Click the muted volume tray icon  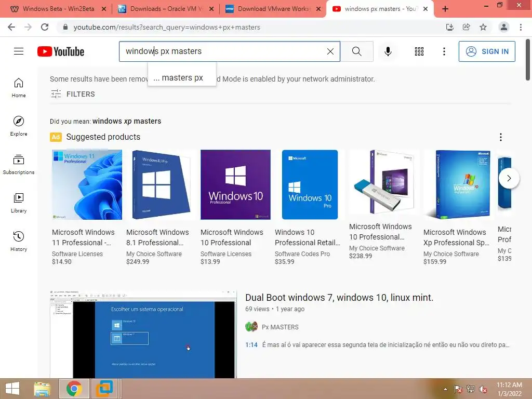click(483, 389)
